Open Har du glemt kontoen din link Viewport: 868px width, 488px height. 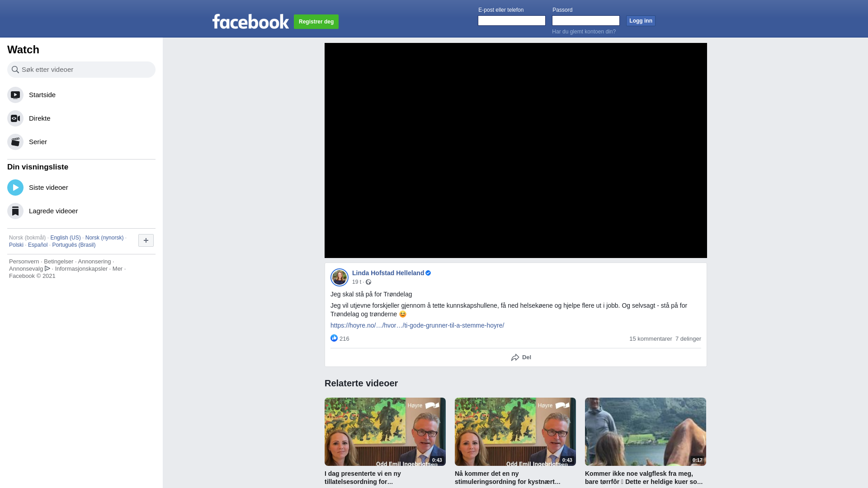pos(584,32)
